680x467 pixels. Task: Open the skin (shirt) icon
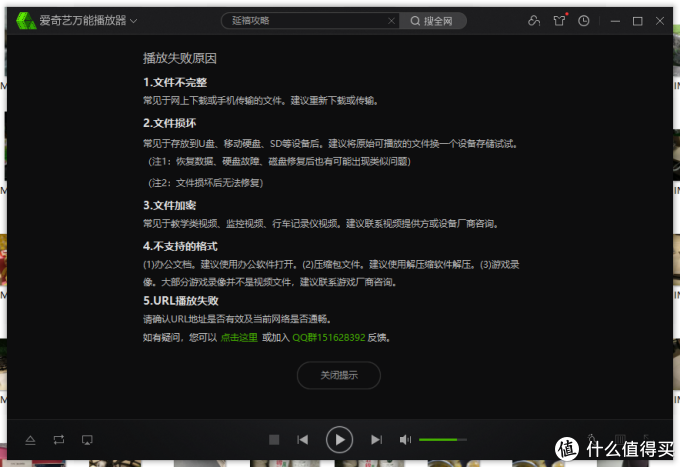[559, 20]
